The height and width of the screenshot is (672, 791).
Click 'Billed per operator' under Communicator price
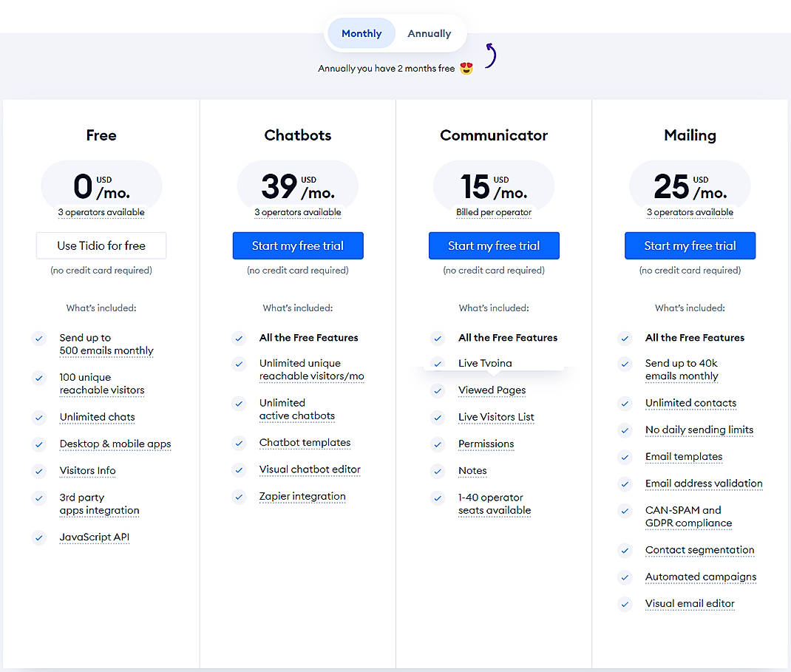tap(494, 212)
